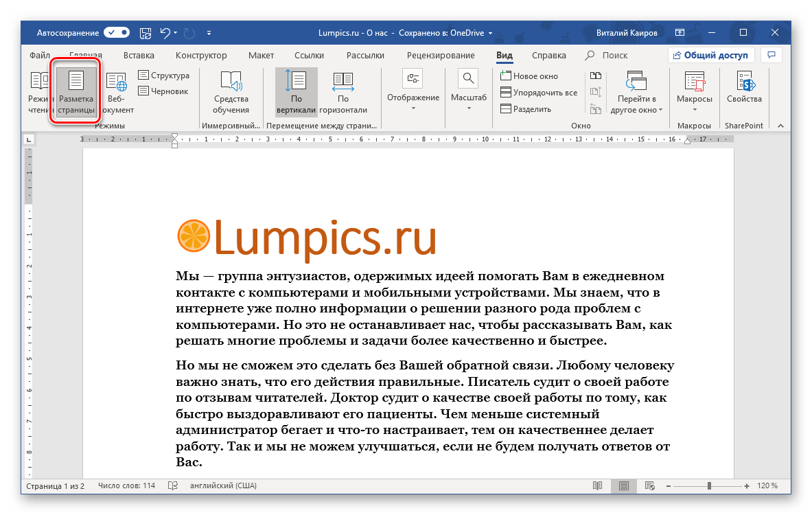Open Средства обучения immersive reader
This screenshot has width=812, height=515.
click(x=231, y=93)
